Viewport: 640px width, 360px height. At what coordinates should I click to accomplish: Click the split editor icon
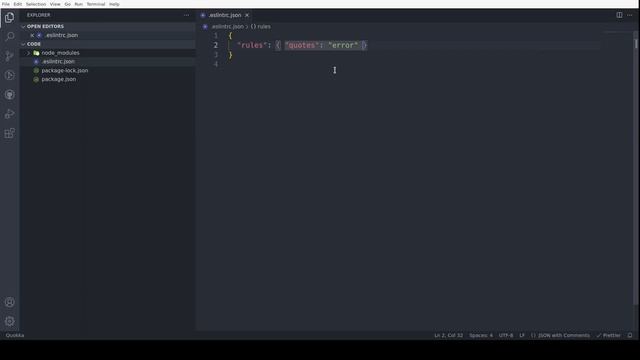pos(619,15)
